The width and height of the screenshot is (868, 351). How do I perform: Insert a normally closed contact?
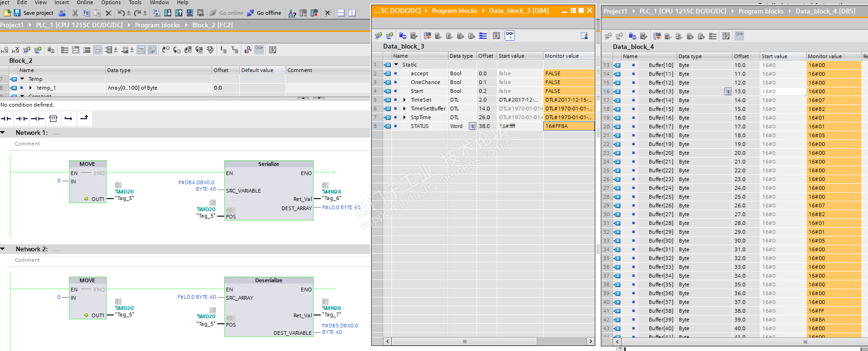tap(22, 119)
